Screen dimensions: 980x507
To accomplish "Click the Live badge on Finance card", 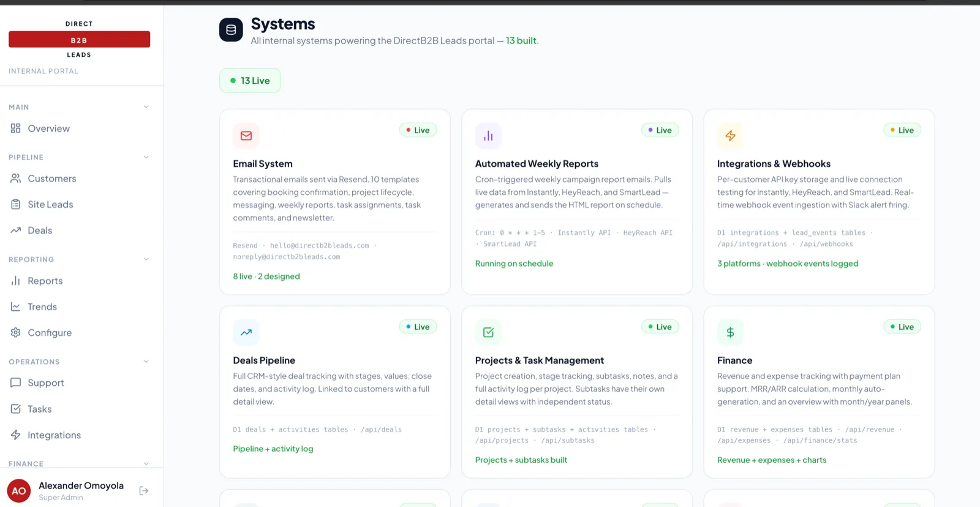I will point(902,327).
